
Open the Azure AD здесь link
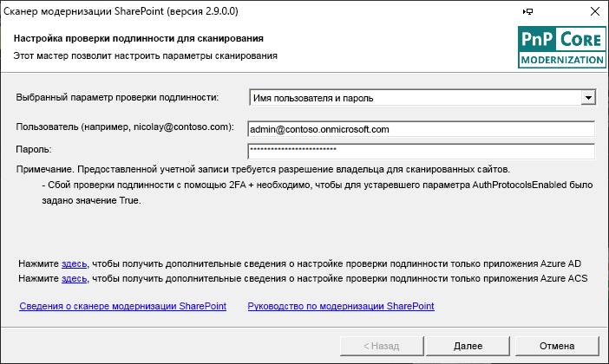point(75,263)
